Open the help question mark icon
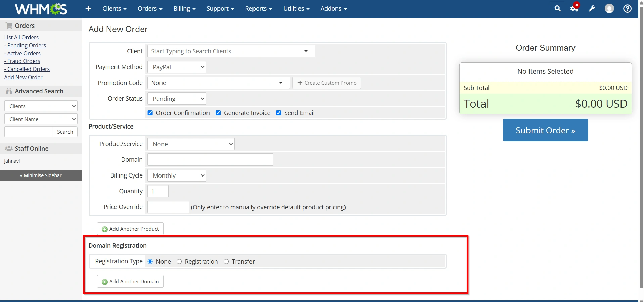 pos(627,9)
